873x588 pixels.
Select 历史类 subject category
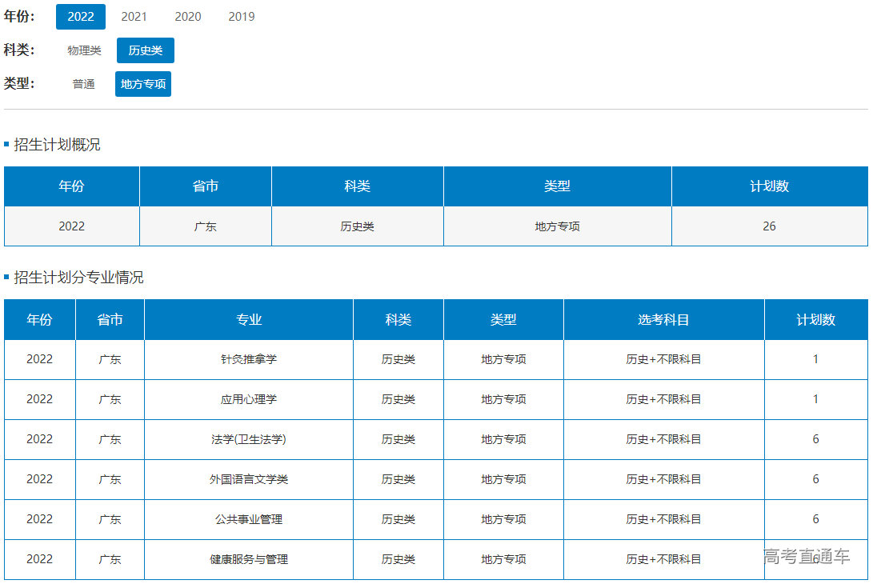click(146, 50)
